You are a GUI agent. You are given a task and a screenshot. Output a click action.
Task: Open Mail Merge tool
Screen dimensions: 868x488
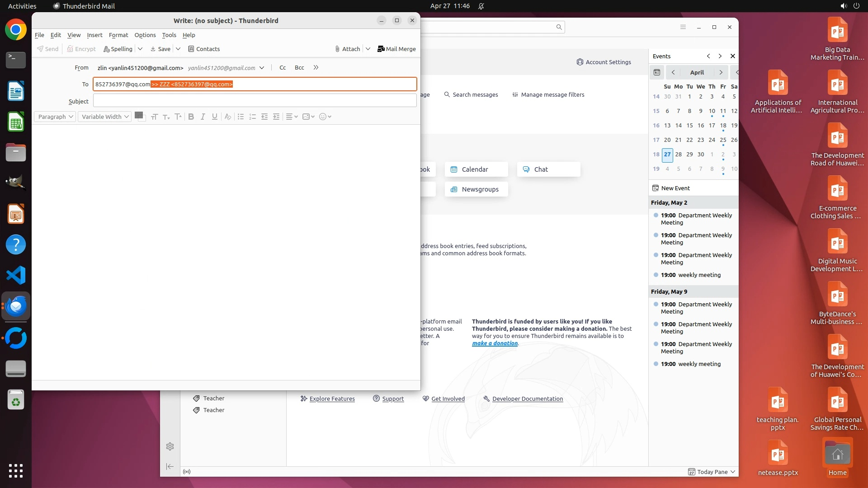click(396, 49)
